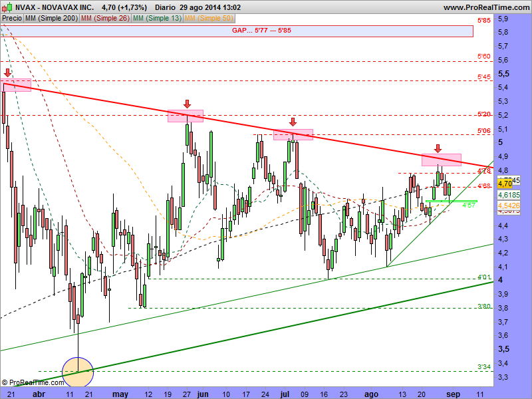Click the 27 date label on axis
This screenshot has height=399, width=532.
point(187,394)
